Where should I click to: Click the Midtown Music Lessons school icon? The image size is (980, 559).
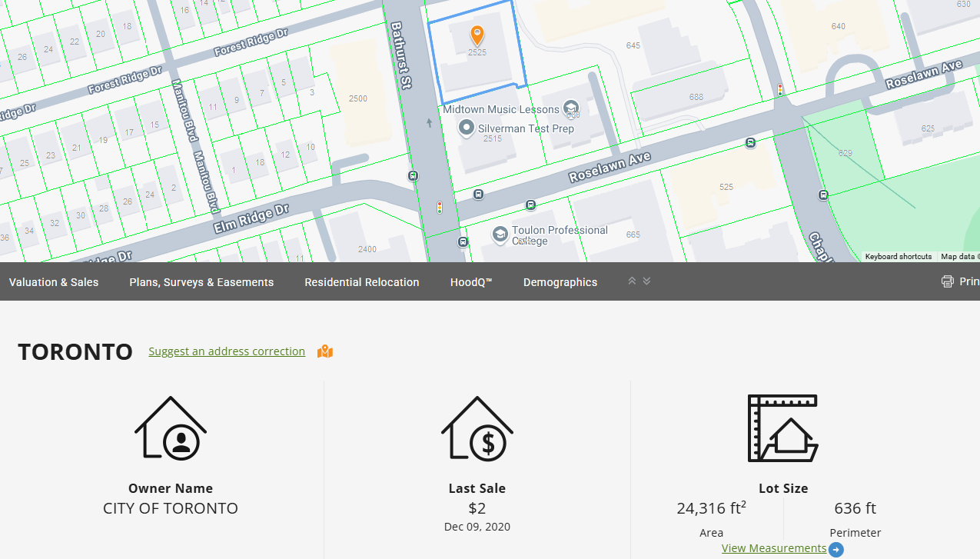[571, 109]
